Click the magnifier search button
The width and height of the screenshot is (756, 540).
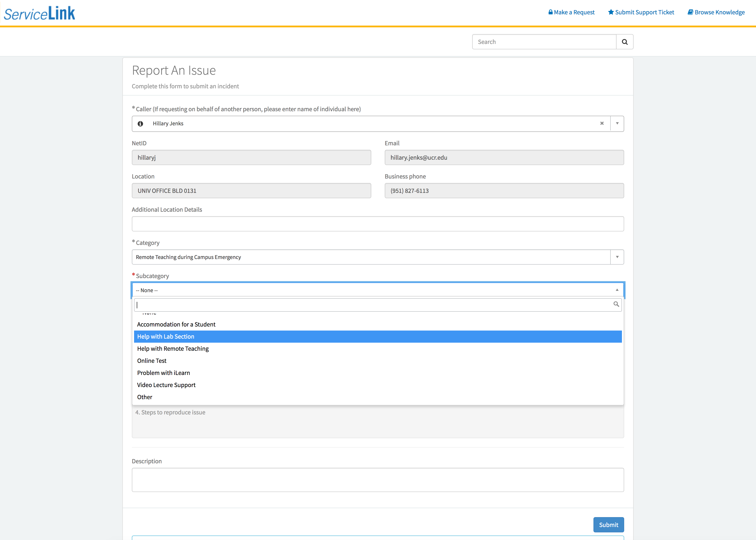point(624,42)
